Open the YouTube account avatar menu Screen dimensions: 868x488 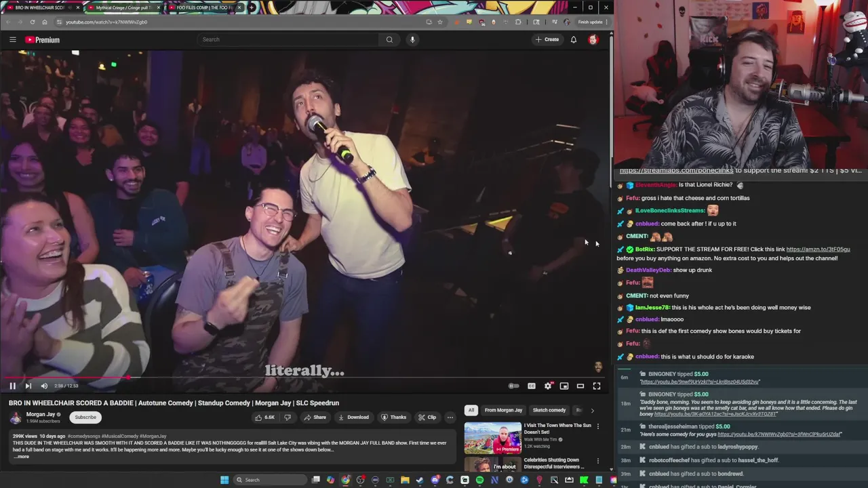click(x=593, y=39)
